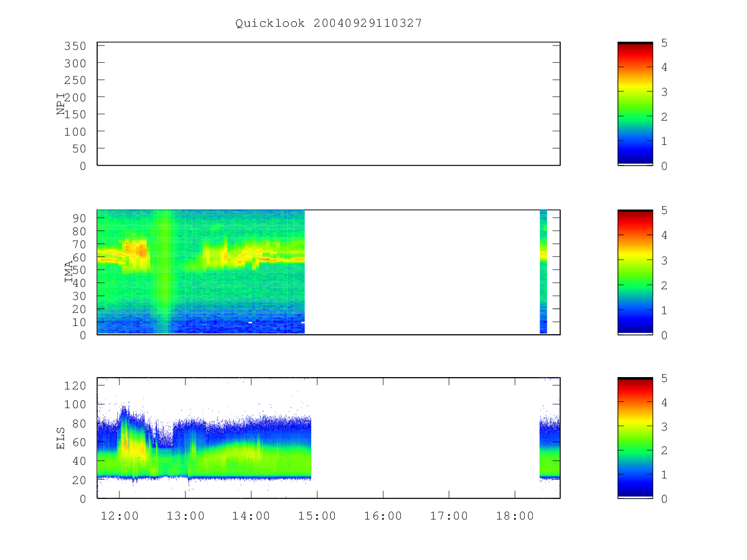Click the 5 label on ELS color bar
The image size is (747, 560).
pyautogui.click(x=665, y=378)
